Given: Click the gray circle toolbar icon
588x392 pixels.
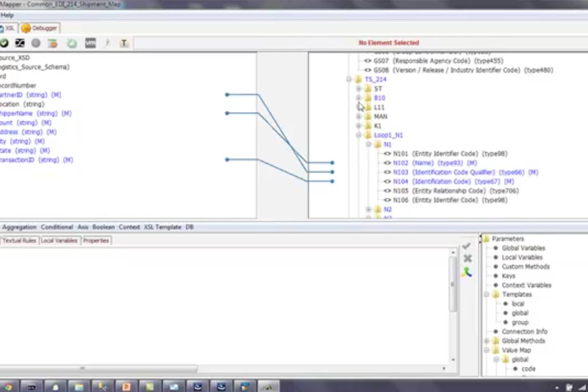Looking at the screenshot, I should coord(36,43).
